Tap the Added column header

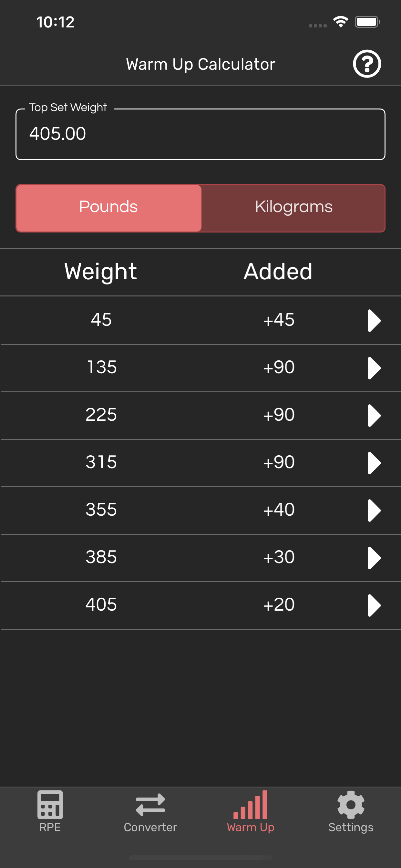click(278, 272)
